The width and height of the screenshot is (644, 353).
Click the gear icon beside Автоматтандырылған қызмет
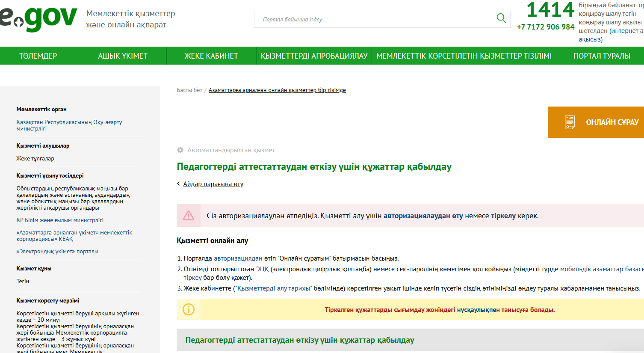click(x=180, y=150)
